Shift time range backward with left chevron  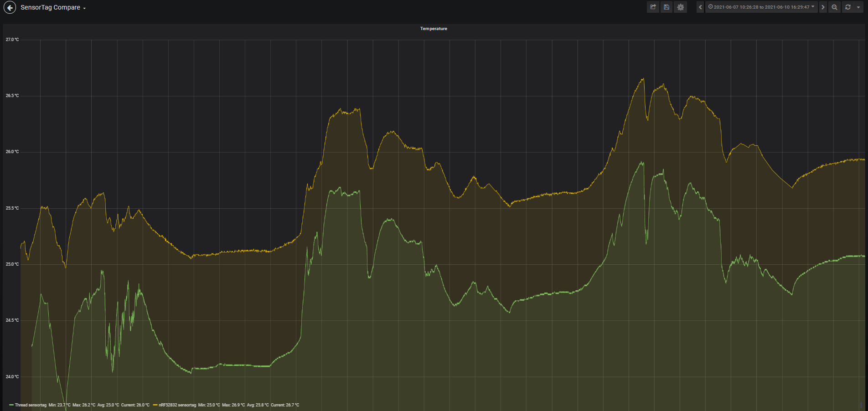700,7
